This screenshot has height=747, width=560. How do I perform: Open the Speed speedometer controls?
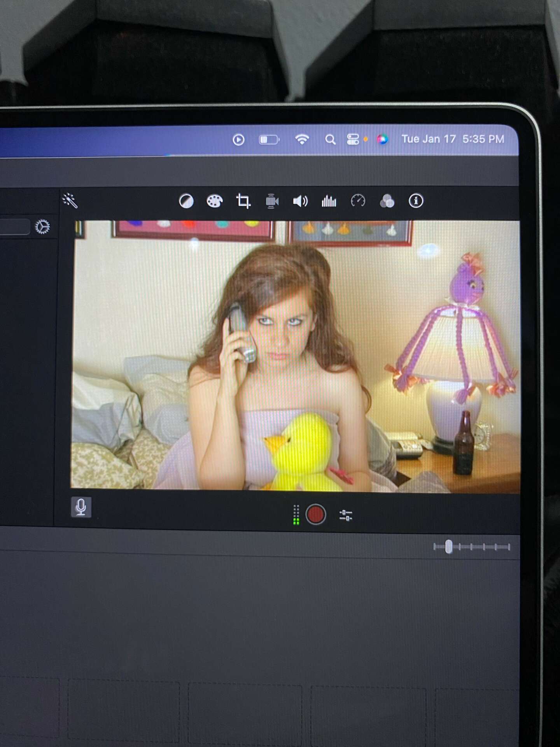point(358,201)
